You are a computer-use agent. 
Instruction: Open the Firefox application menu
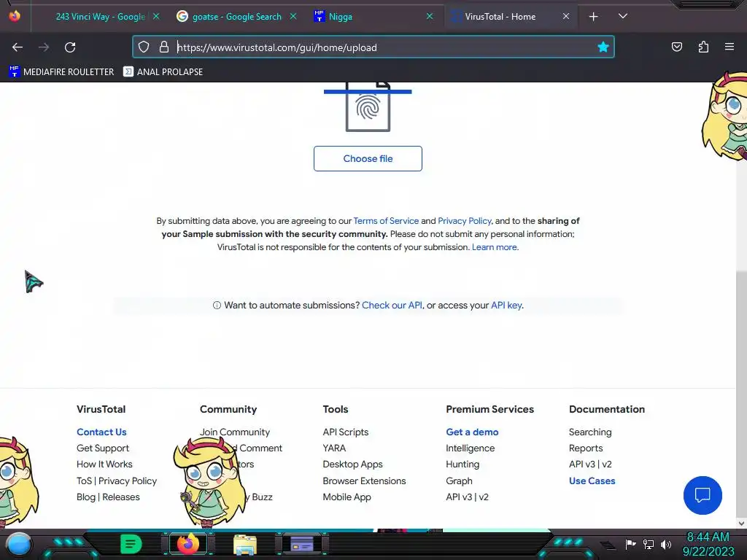coord(729,47)
